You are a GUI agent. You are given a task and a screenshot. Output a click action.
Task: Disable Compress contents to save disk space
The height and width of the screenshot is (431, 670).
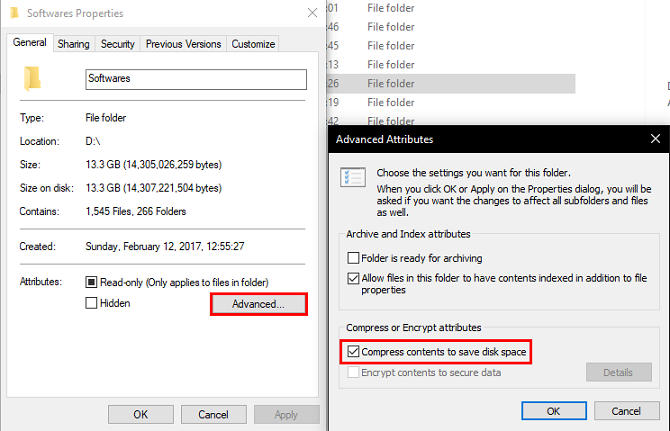(x=354, y=352)
